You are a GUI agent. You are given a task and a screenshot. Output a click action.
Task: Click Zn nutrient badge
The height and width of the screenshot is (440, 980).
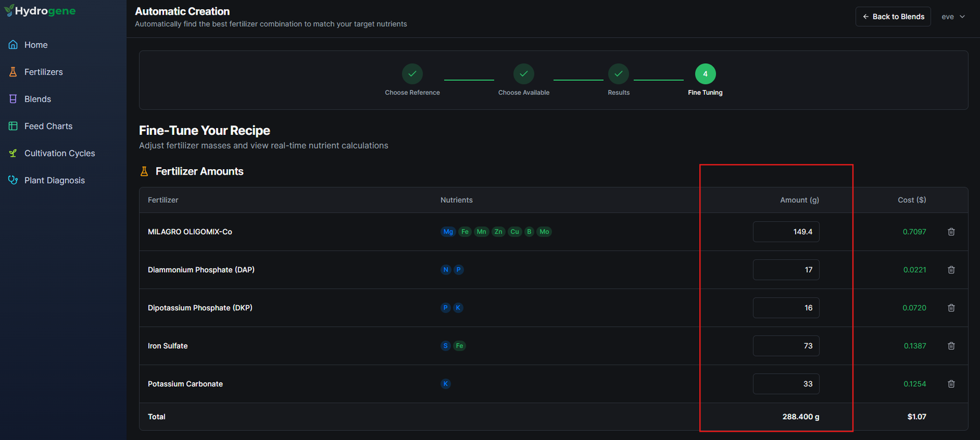[499, 232]
